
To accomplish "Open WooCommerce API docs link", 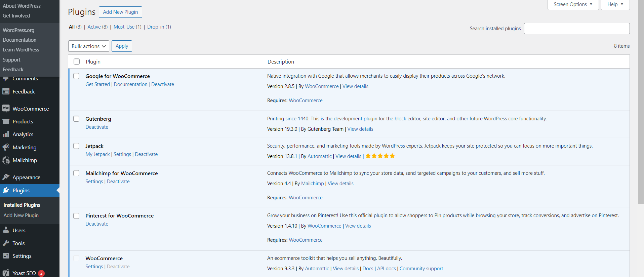I will (386, 269).
